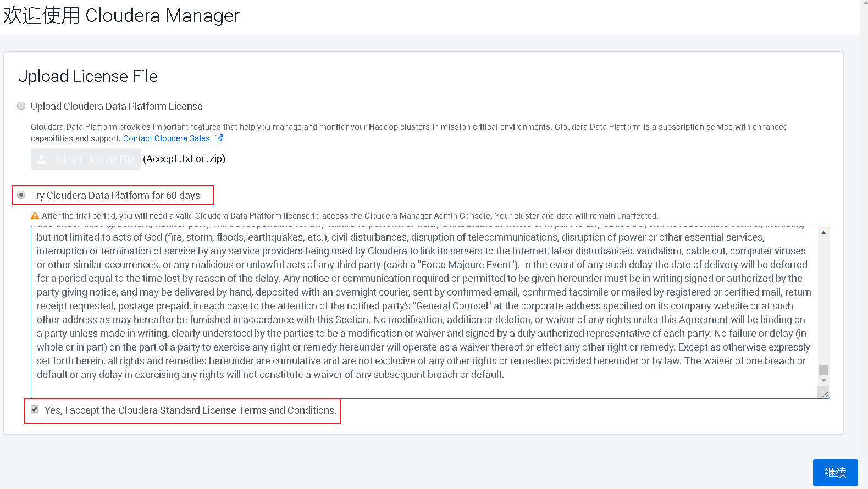
Task: Click the upload arrow icon in the license button
Action: coord(42,159)
